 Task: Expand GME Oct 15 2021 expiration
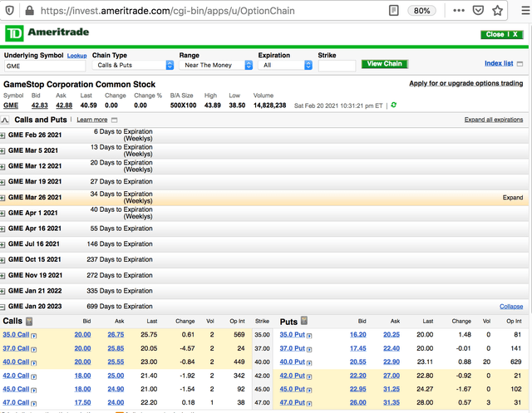[x=2, y=260]
